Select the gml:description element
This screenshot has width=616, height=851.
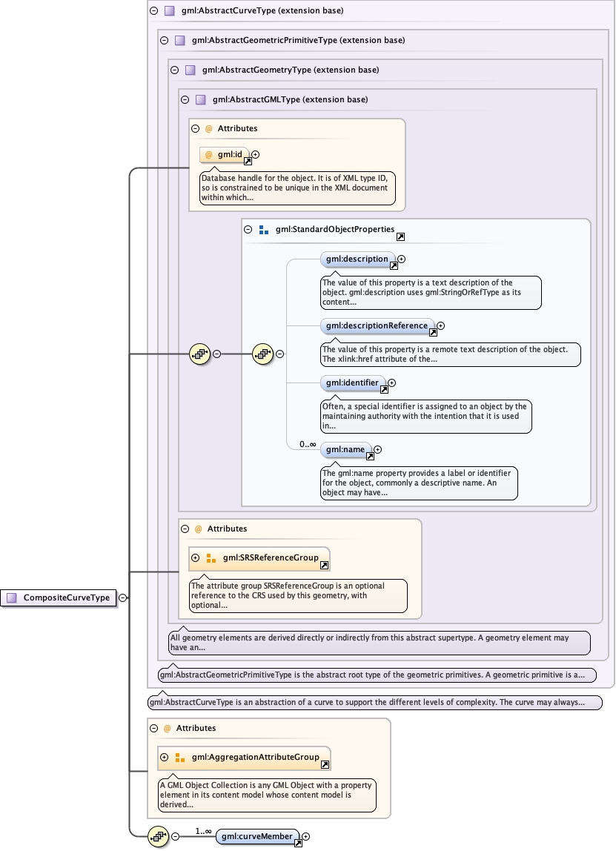357,259
